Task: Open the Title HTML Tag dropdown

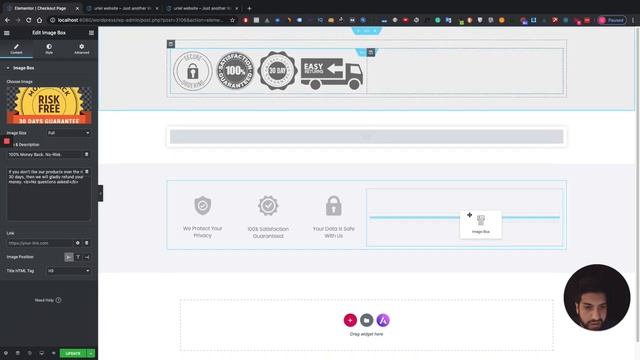Action: pyautogui.click(x=69, y=271)
